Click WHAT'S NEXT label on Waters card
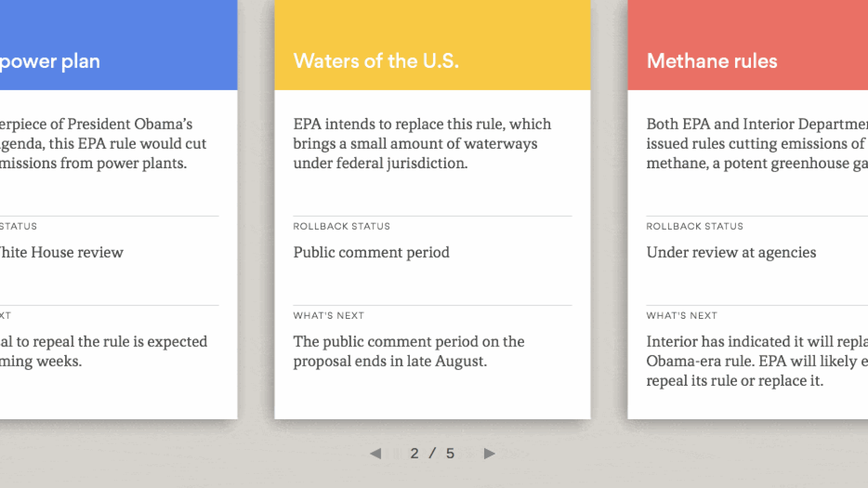 click(x=329, y=316)
